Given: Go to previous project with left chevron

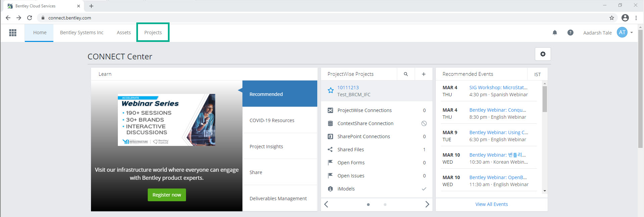Looking at the screenshot, I should (326, 204).
